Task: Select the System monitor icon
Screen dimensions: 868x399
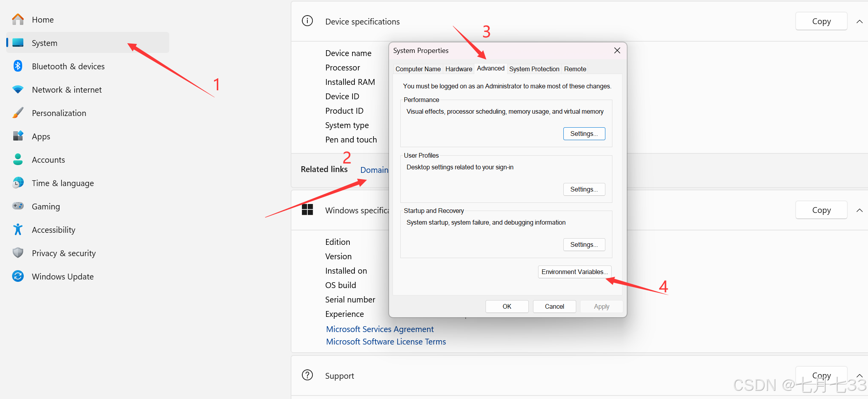Action: [18, 43]
